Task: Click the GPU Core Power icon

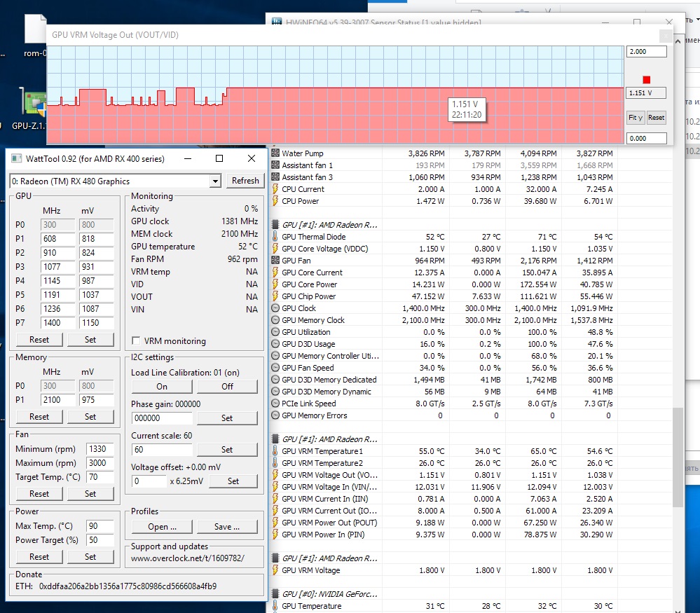Action: point(275,284)
